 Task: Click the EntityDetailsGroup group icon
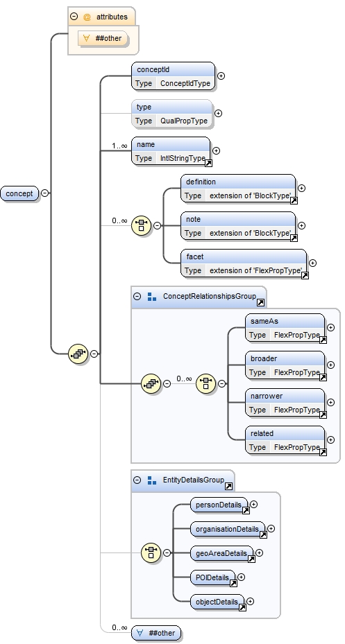(x=152, y=480)
